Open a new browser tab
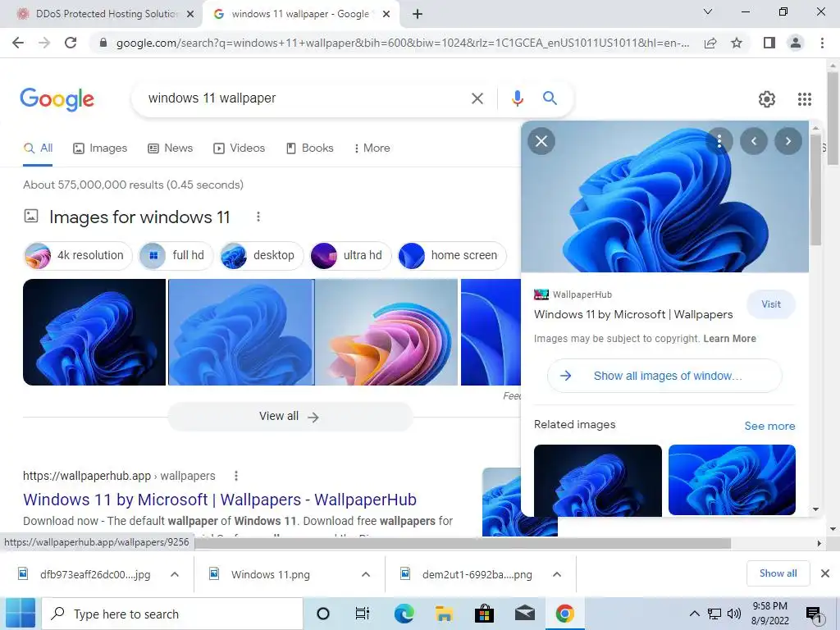Viewport: 840px width, 630px height. point(418,14)
